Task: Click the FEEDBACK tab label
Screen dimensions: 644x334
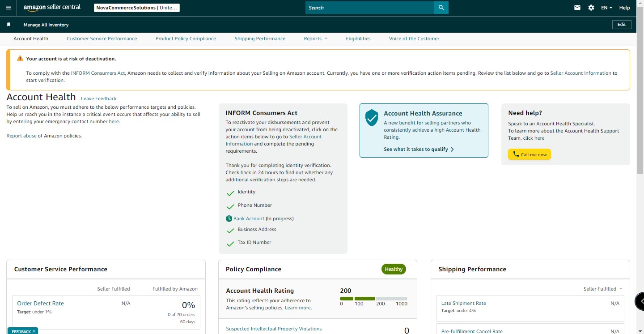Action: [x=21, y=331]
